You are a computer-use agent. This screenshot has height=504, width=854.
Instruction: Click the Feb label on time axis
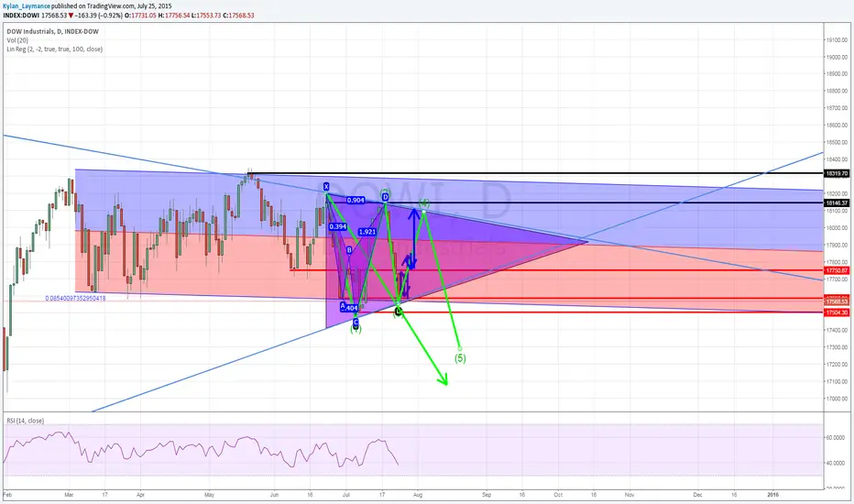(x=7, y=495)
